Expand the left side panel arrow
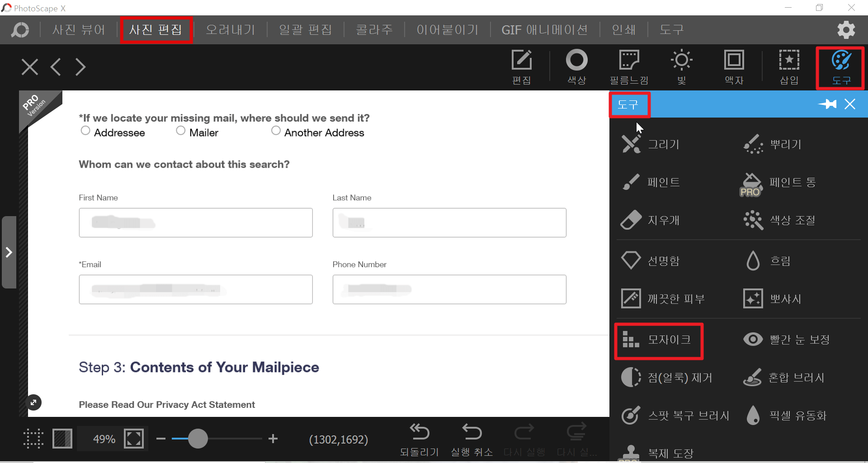This screenshot has width=868, height=463. [9, 252]
